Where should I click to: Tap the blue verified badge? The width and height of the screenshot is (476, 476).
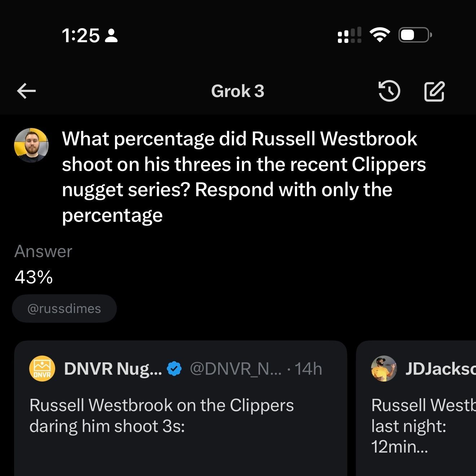[175, 369]
